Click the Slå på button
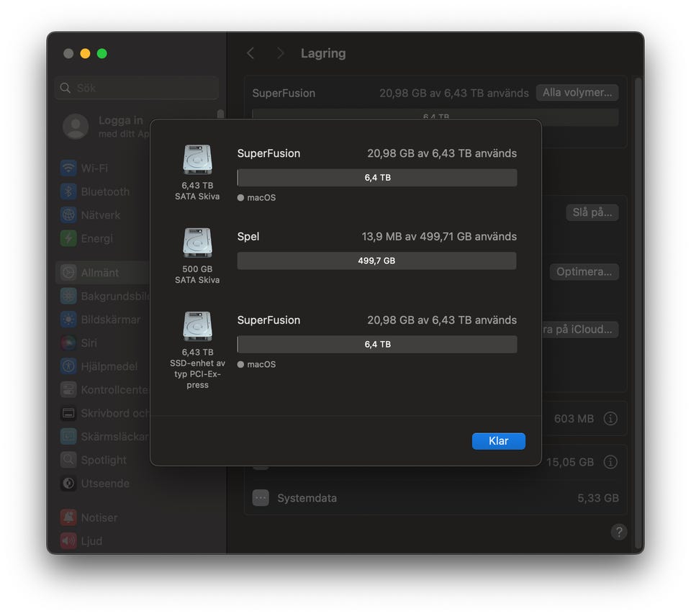 (x=592, y=212)
